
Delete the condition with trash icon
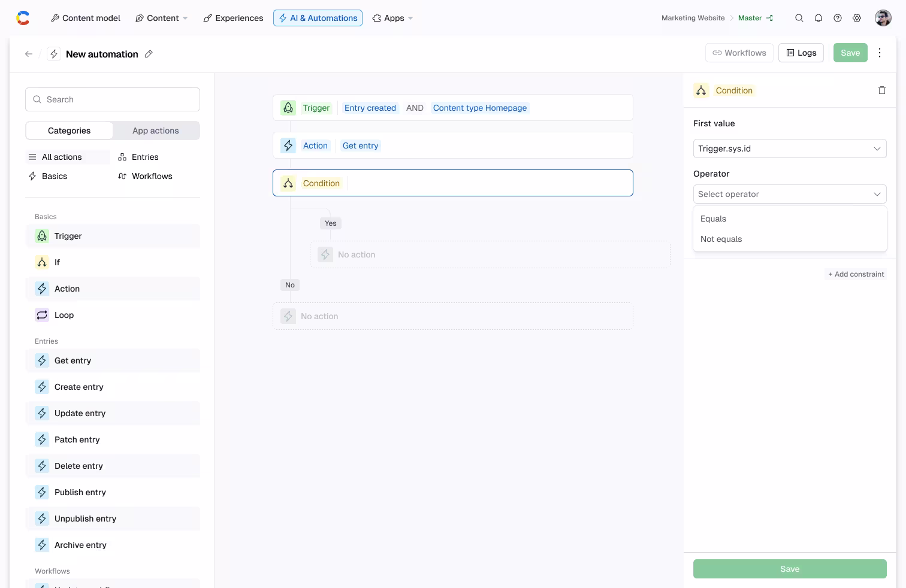tap(882, 90)
